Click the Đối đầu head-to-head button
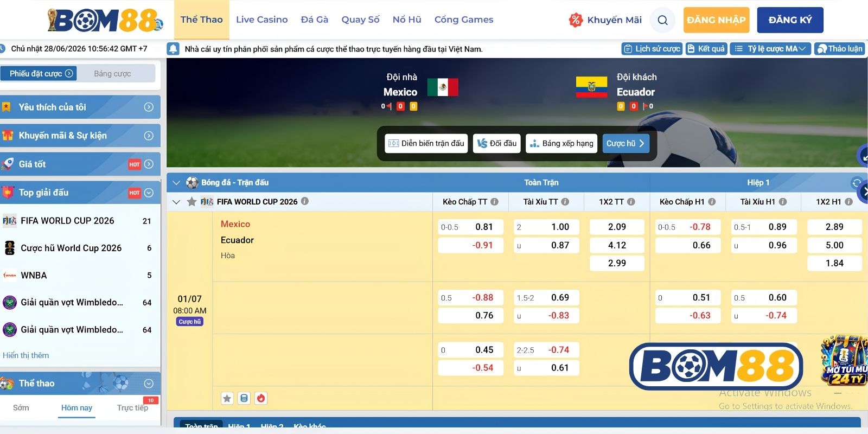The image size is (868, 434). tap(496, 143)
